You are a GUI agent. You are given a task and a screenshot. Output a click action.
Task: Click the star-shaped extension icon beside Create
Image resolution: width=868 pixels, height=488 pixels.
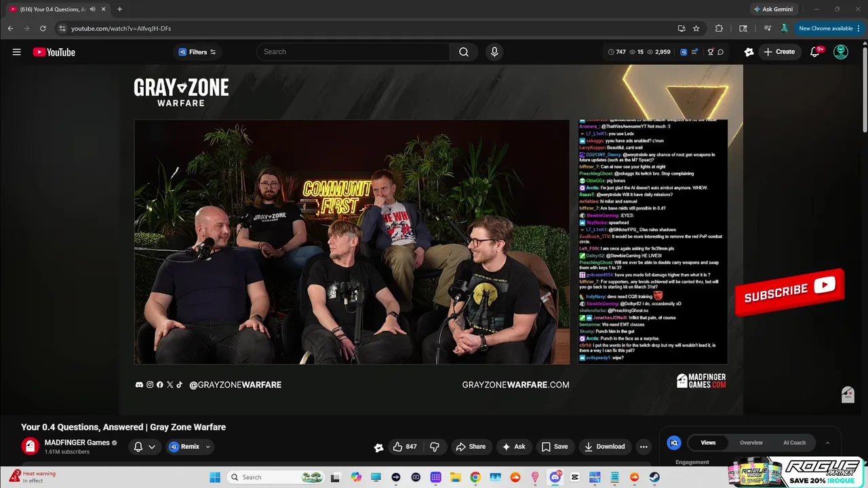(x=749, y=52)
